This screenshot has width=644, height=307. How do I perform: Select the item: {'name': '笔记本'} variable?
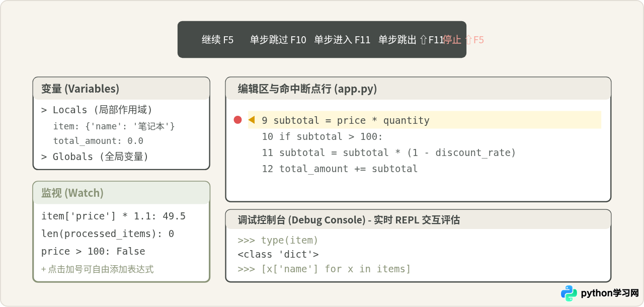(114, 126)
